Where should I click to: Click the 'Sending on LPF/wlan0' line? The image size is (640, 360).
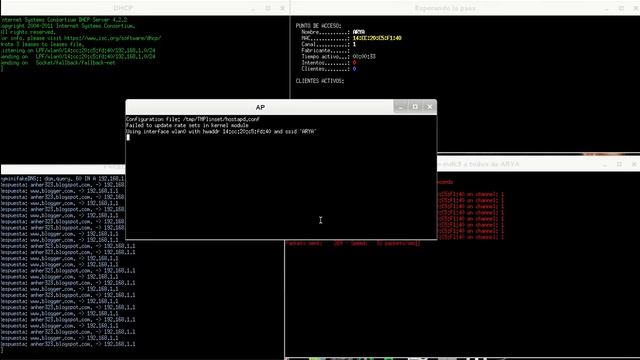(78, 57)
